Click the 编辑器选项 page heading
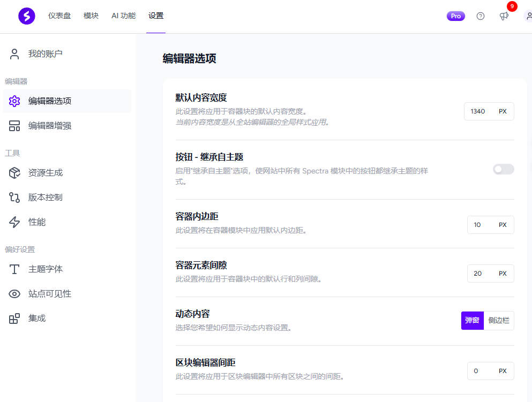Screen dimensions: 532x402 click(189, 59)
